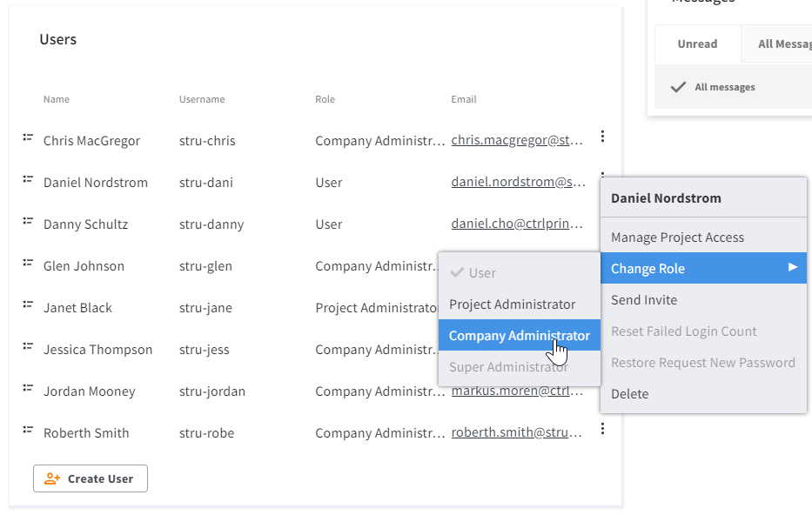Open chris.macgregor email link
Viewport: 812px width, 515px height.
(517, 141)
